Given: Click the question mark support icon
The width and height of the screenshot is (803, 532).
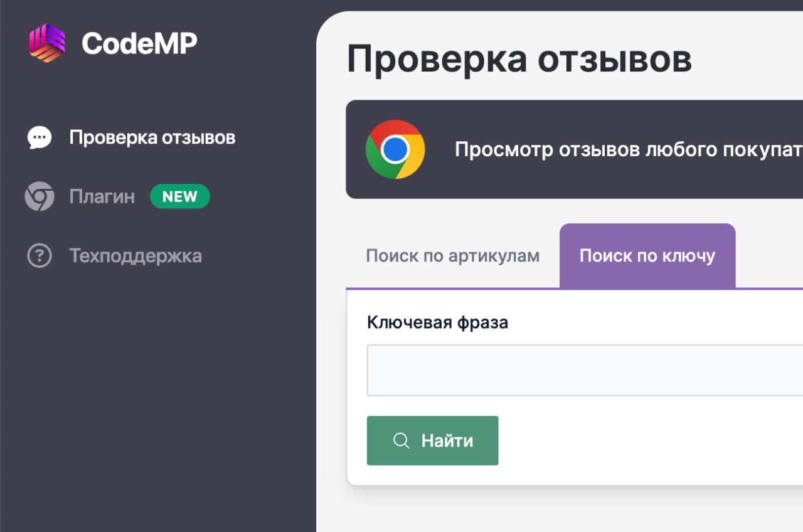Looking at the screenshot, I should [x=40, y=256].
